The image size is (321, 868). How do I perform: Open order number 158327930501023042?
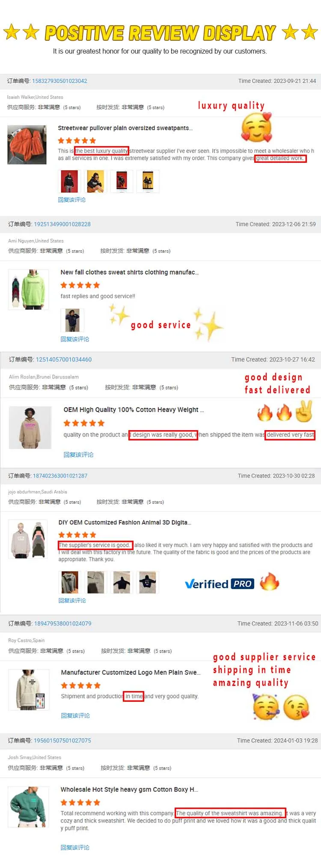coord(59,81)
